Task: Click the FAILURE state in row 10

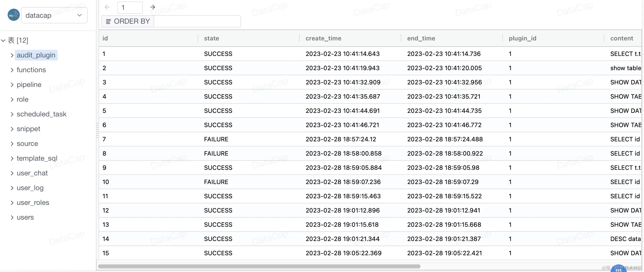Action: click(216, 182)
